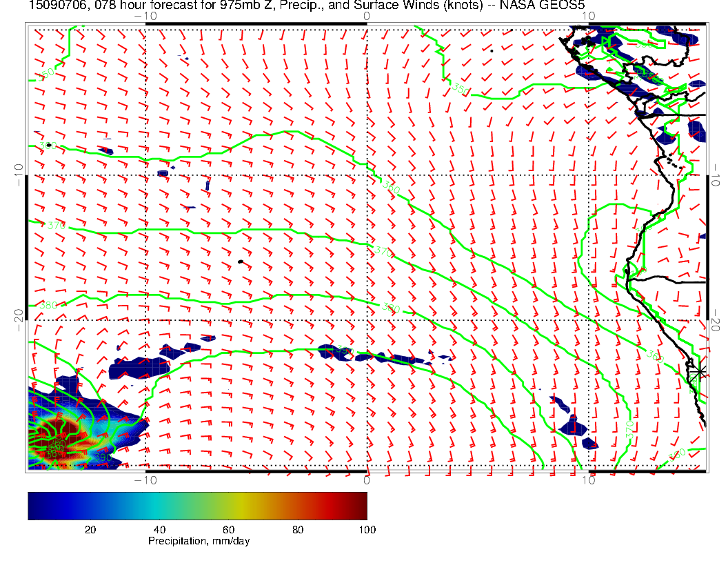728x563 pixels.
Task: Click the colorbar at the 60 tick
Action: (231, 506)
